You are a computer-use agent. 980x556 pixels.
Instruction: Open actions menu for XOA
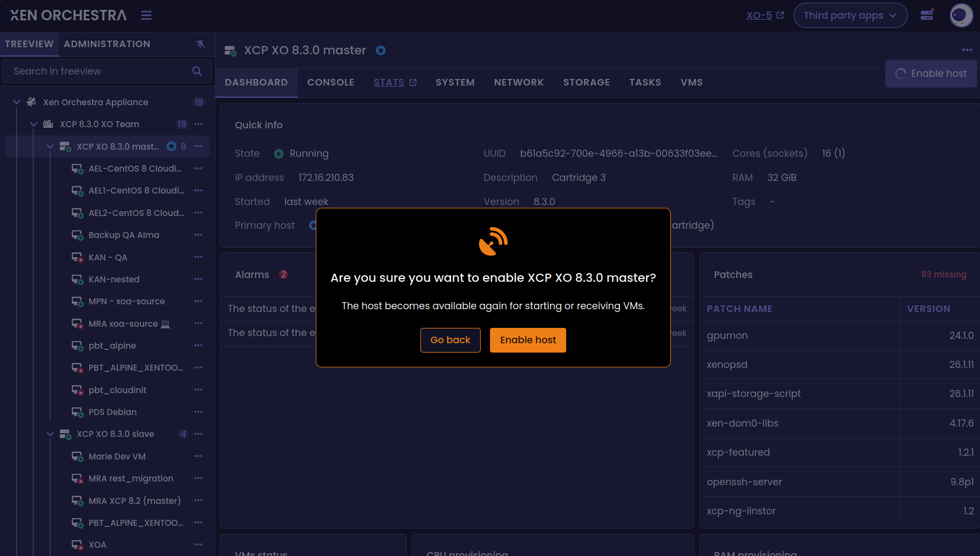198,544
